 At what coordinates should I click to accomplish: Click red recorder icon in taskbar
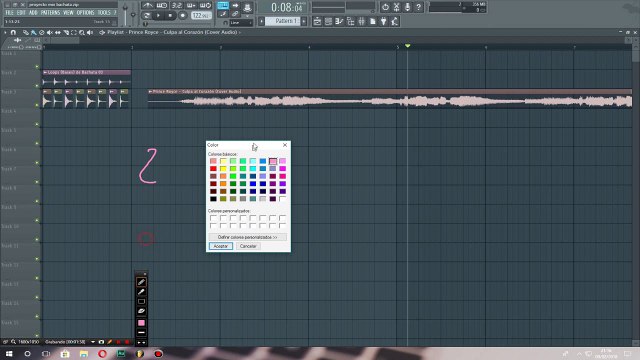(158, 353)
